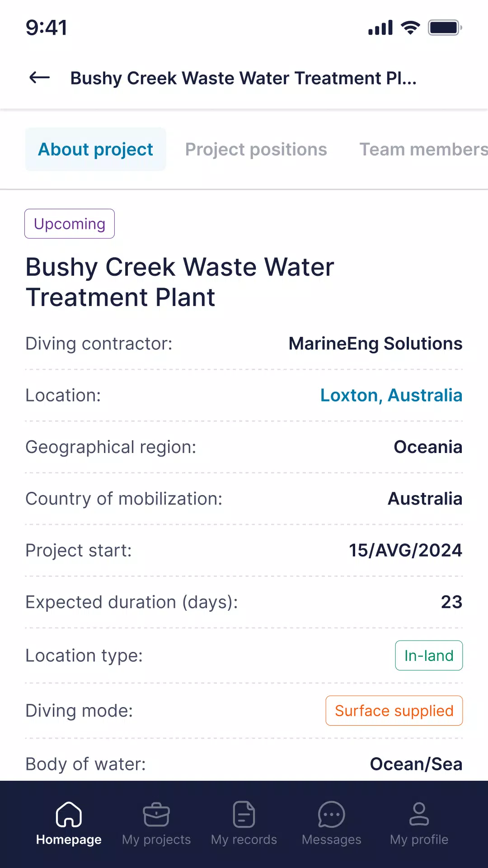Open My projects briefcase icon
Viewport: 488px width, 868px height.
[156, 814]
